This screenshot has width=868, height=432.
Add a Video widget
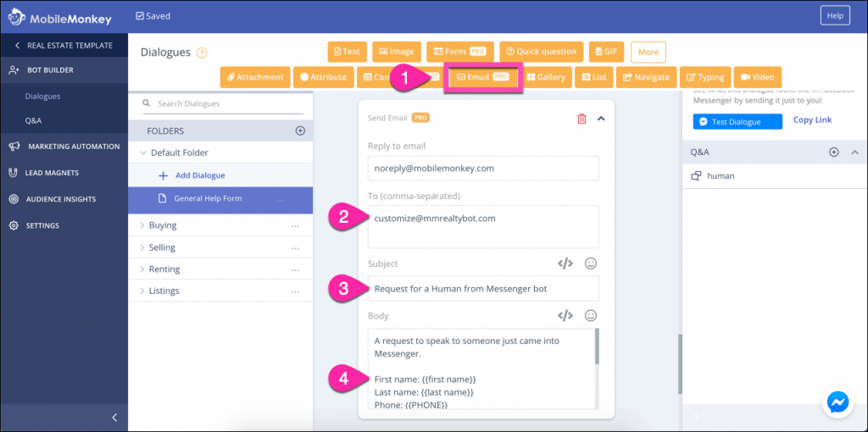click(758, 77)
